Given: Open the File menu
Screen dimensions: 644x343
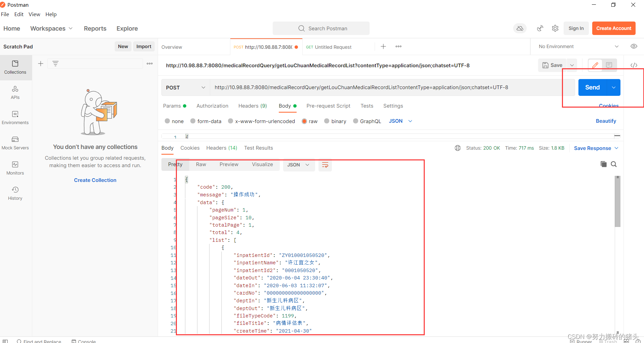Looking at the screenshot, I should [5, 14].
